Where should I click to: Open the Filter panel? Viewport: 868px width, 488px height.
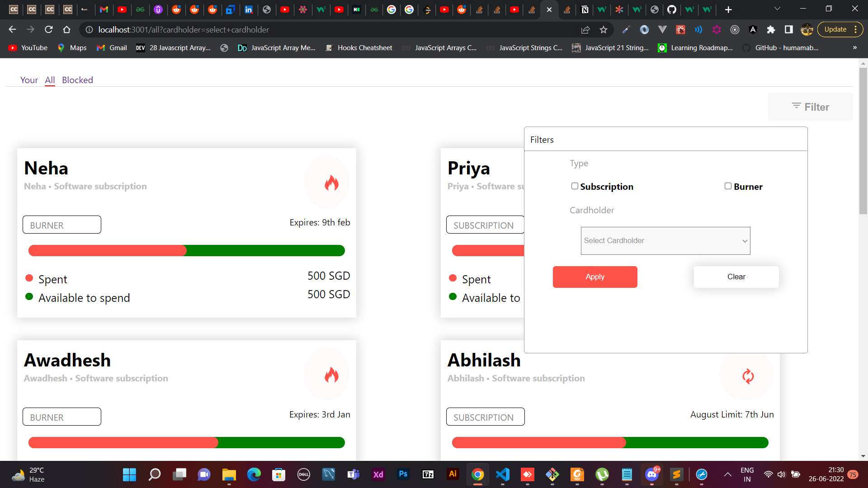(810, 107)
